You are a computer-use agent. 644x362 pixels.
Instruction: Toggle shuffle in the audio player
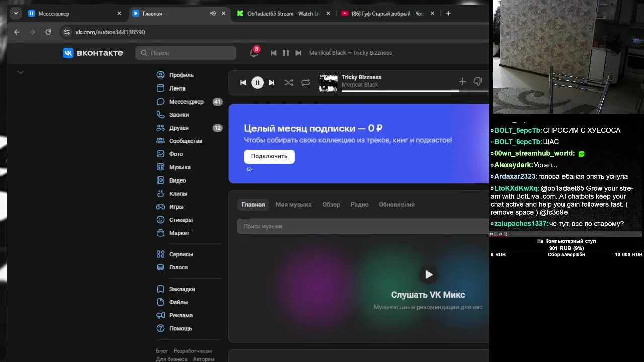289,83
